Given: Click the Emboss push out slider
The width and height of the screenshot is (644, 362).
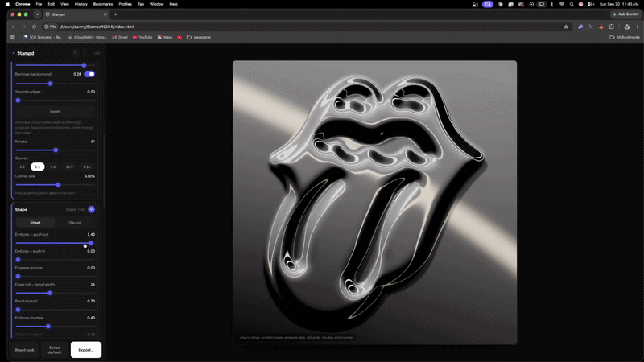Looking at the screenshot, I should pos(55,243).
